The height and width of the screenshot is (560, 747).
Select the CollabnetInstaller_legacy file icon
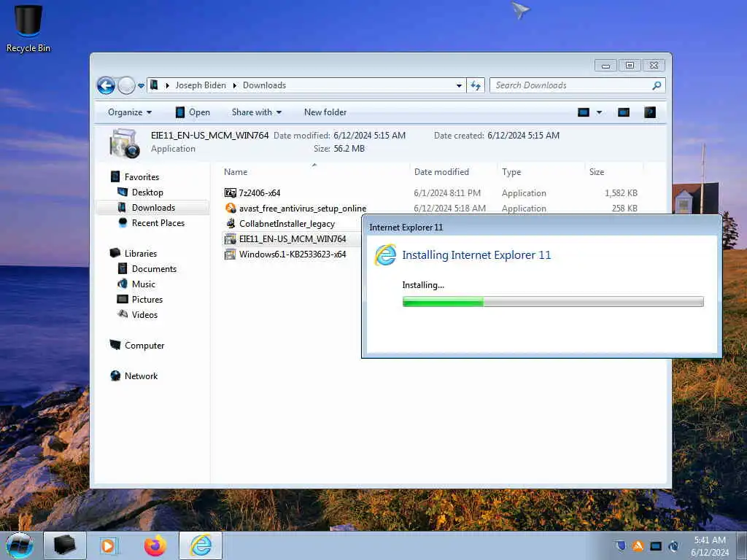click(230, 223)
